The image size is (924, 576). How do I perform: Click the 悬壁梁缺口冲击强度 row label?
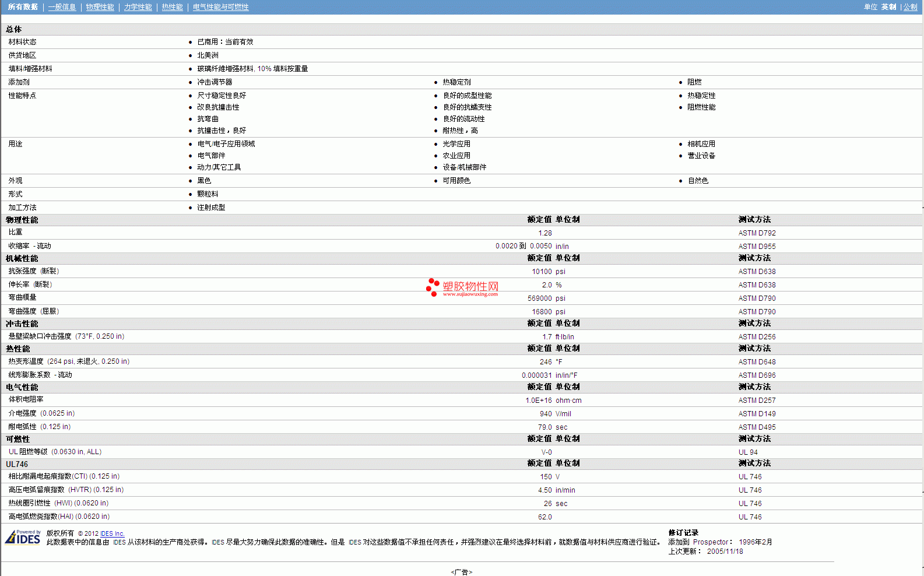point(66,336)
